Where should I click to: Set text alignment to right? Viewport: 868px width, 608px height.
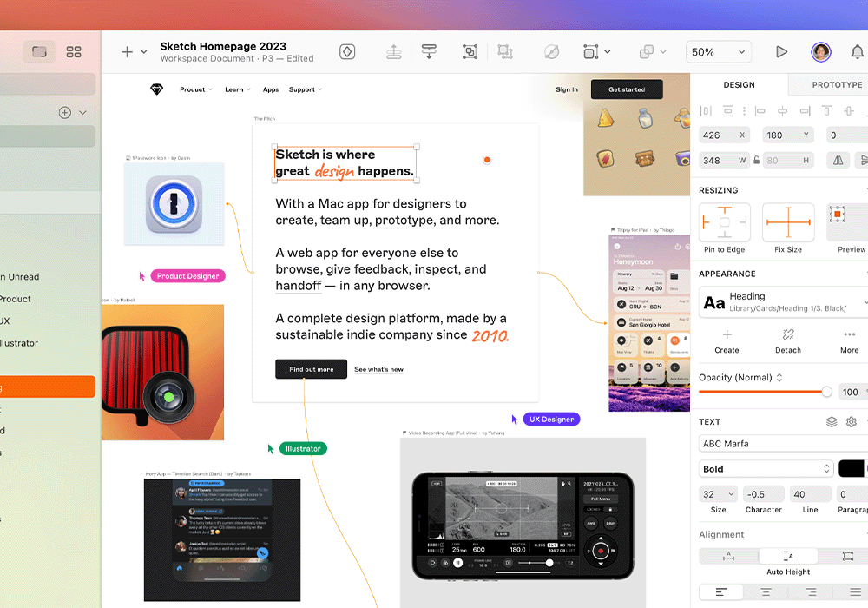[x=811, y=592]
